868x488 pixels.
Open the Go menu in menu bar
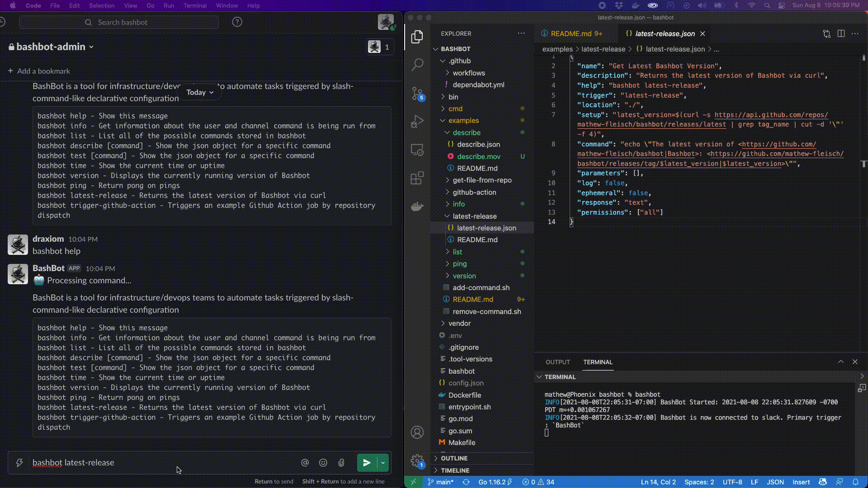click(151, 5)
